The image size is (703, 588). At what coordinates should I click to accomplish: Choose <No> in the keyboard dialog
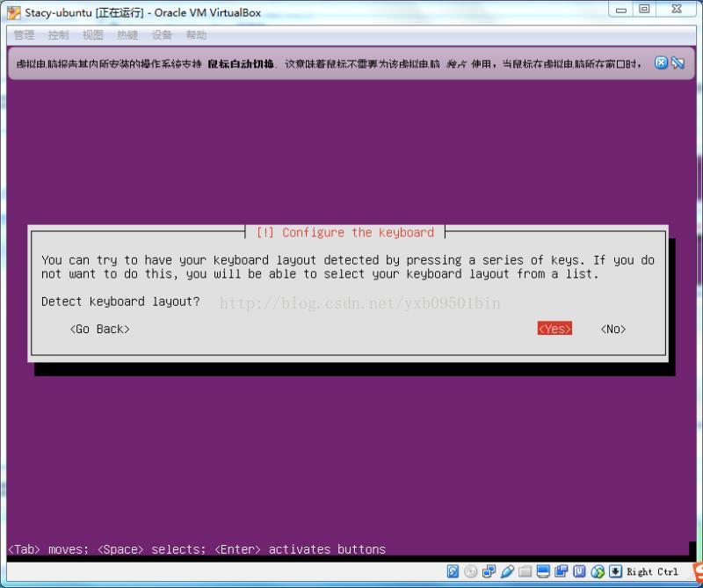click(x=613, y=329)
